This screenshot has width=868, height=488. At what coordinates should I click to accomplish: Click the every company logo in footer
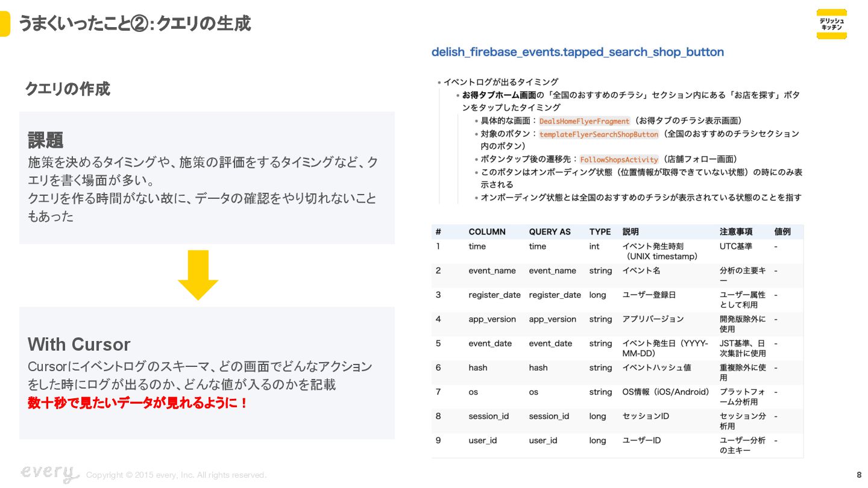point(50,474)
